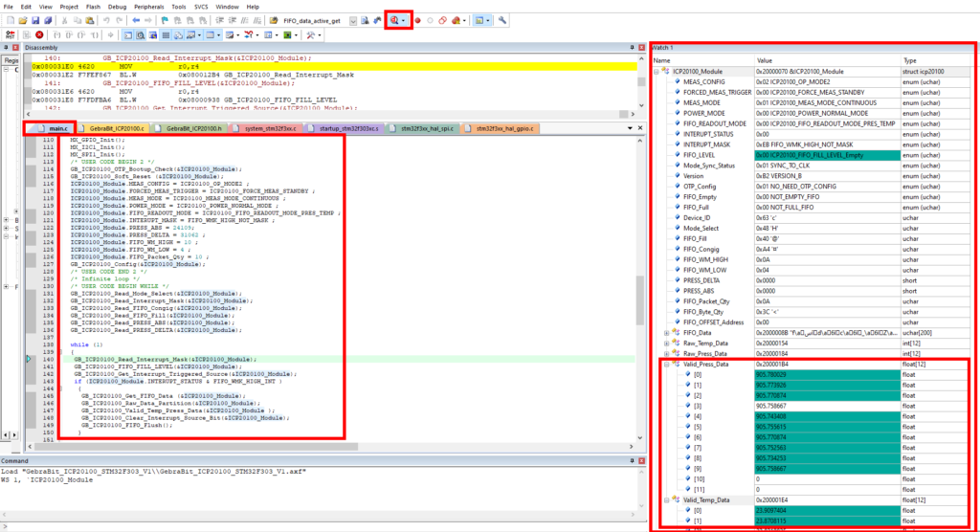Open the FIFO_data_active_get find combo dropdown

coord(353,21)
